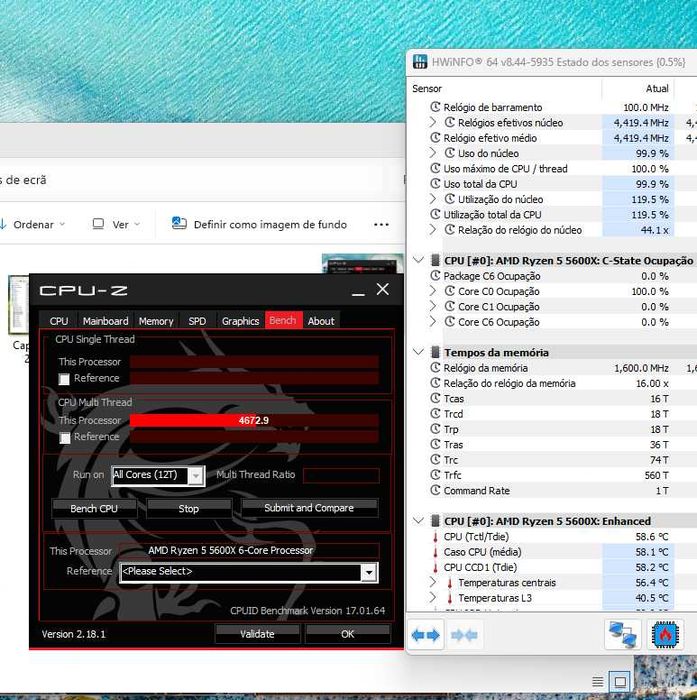Expand Core C6 Ocupação row
This screenshot has height=700, width=697.
(432, 322)
